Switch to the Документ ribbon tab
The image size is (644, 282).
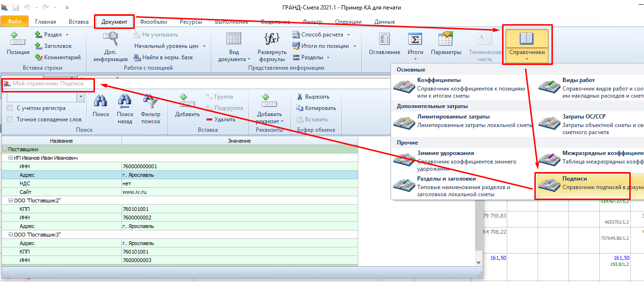click(114, 22)
